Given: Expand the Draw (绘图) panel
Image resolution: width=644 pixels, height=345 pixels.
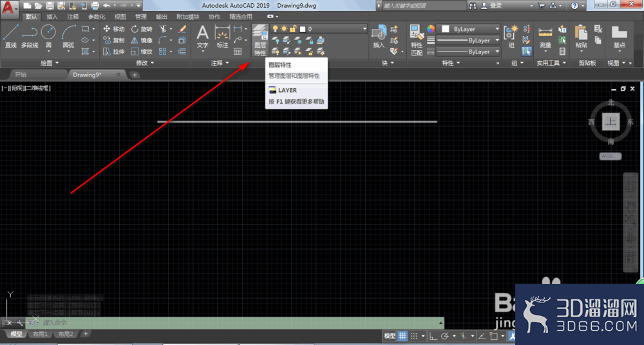Looking at the screenshot, I should point(50,63).
